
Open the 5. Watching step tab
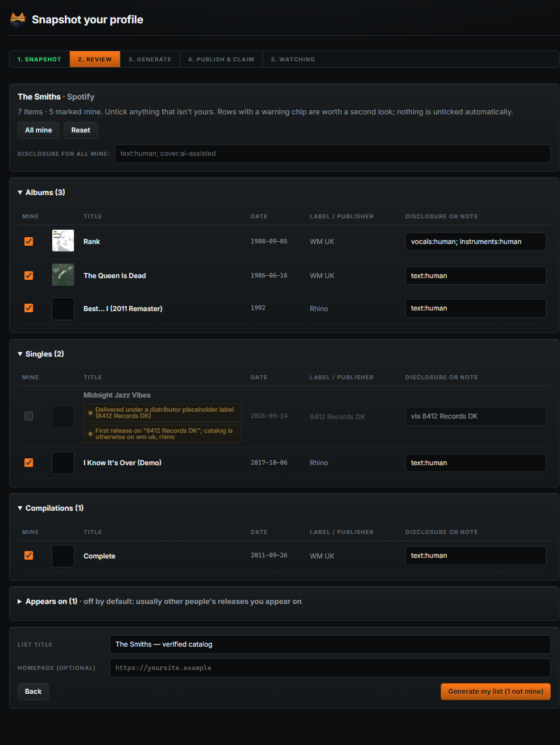[x=293, y=59]
